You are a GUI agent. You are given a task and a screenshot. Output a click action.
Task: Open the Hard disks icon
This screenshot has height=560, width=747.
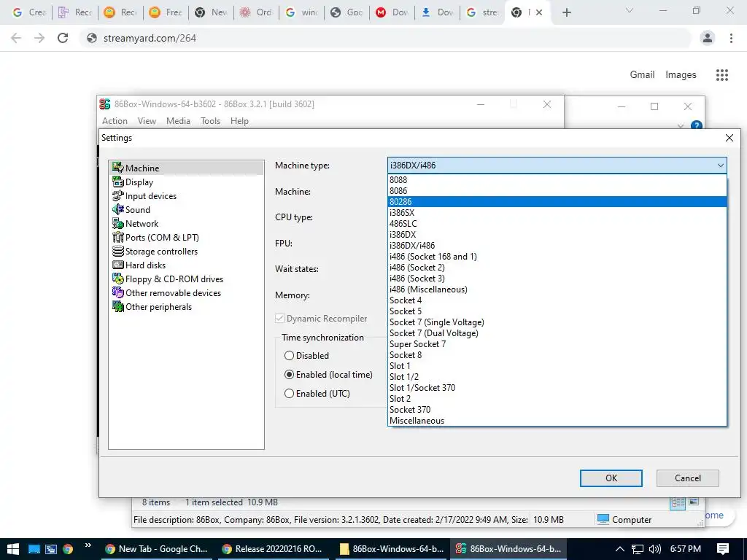pyautogui.click(x=117, y=264)
